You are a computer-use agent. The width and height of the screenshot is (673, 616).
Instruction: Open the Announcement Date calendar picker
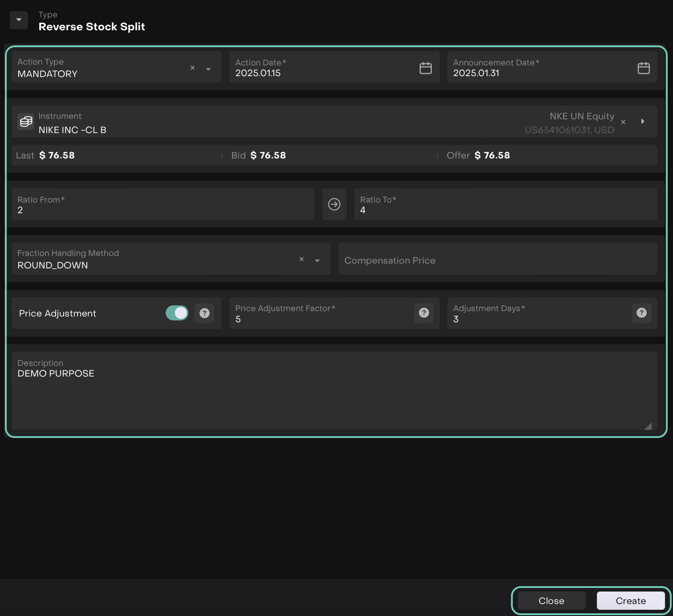[x=643, y=68]
